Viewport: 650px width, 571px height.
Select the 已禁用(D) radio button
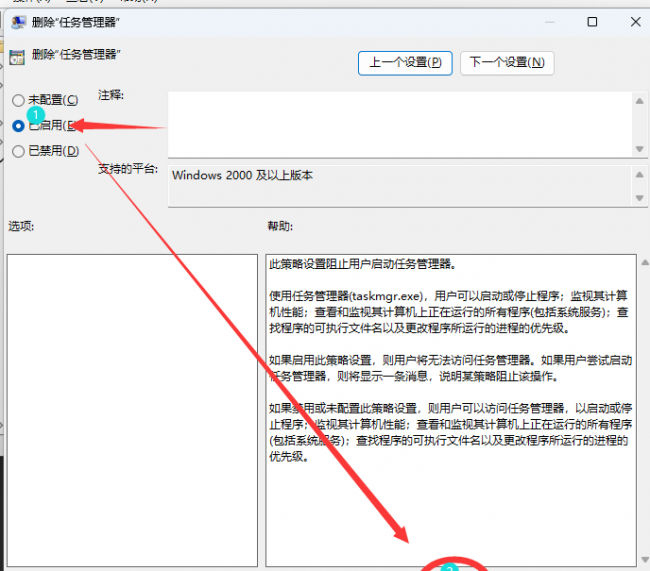click(x=18, y=151)
